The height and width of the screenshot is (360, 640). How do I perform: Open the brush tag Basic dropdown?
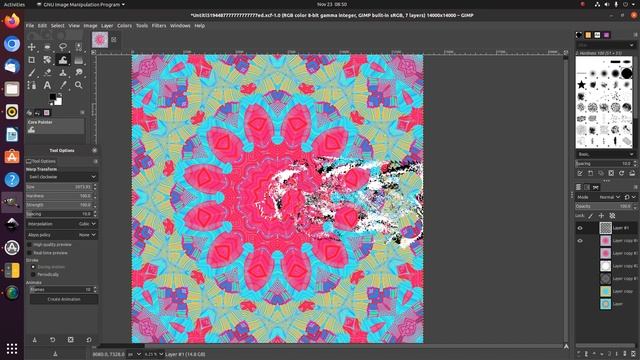(x=606, y=154)
